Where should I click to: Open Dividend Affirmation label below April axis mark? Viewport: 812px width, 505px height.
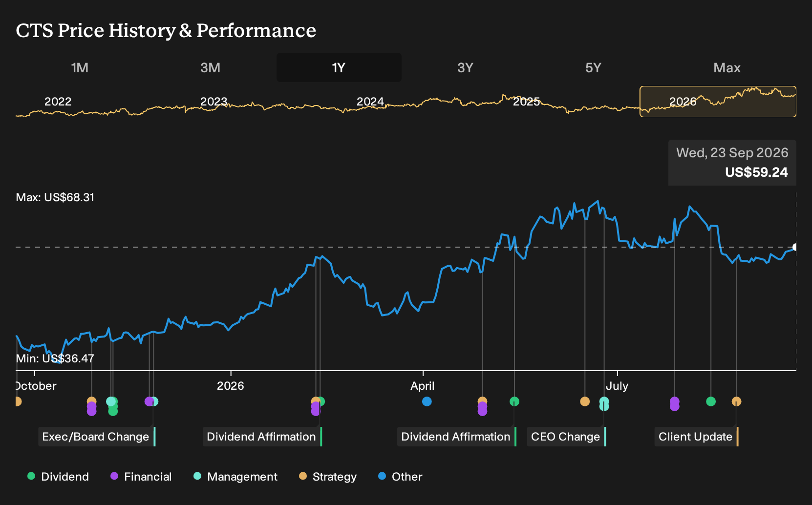tap(457, 437)
